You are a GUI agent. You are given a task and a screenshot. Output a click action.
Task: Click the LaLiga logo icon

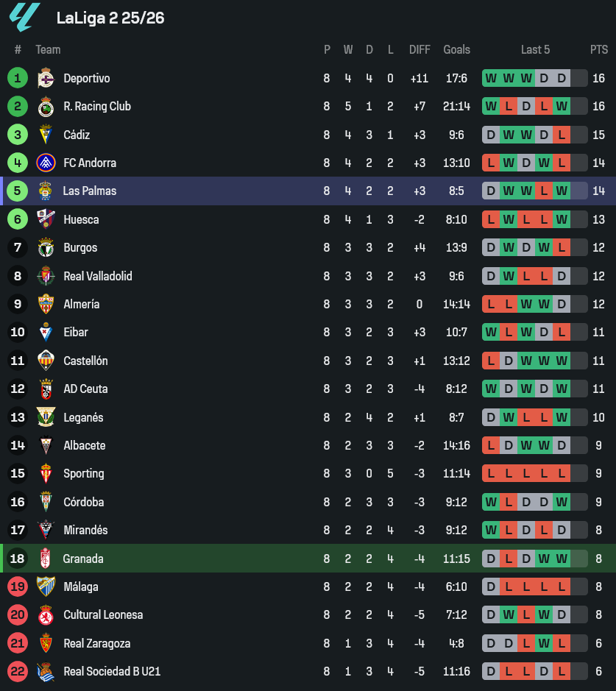point(24,18)
